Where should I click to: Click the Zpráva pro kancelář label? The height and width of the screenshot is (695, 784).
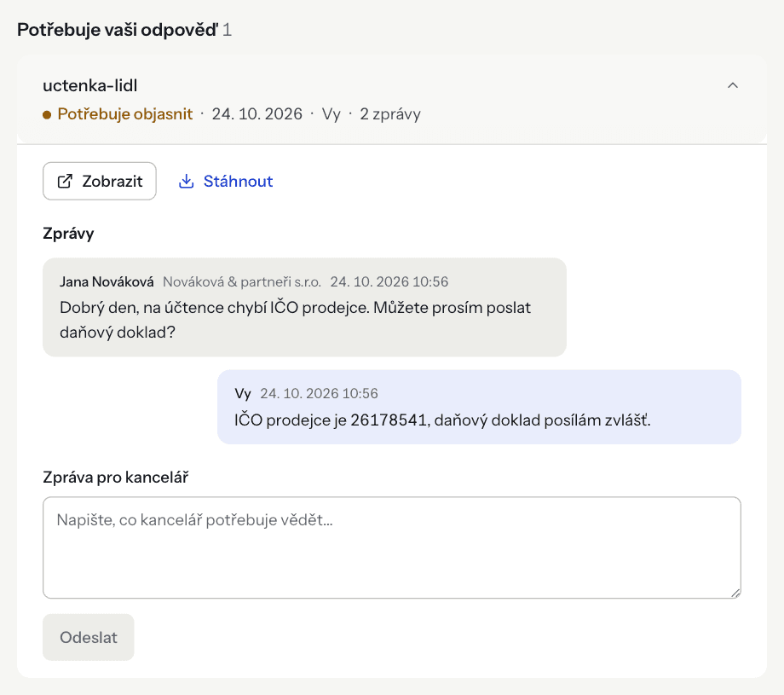[116, 478]
